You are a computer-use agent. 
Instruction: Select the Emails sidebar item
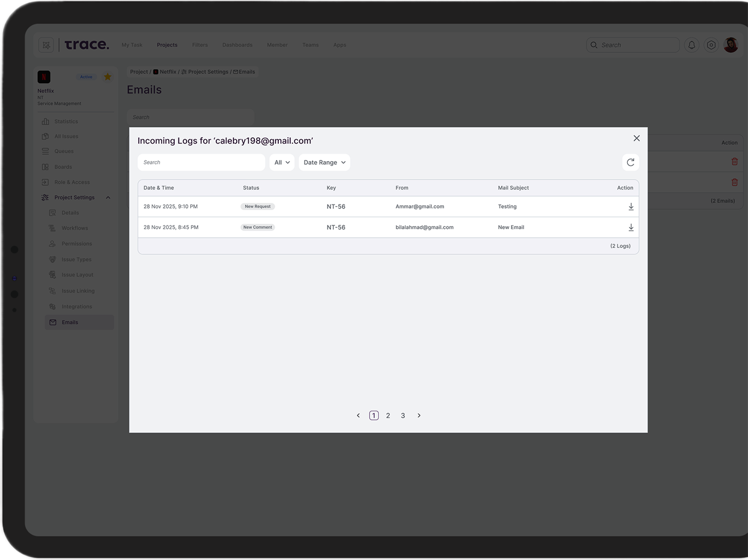tap(80, 322)
